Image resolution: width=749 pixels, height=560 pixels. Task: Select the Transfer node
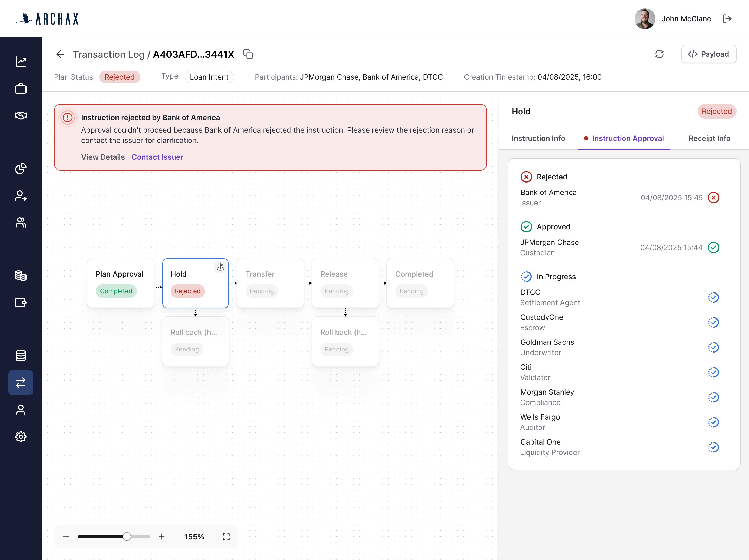click(270, 283)
